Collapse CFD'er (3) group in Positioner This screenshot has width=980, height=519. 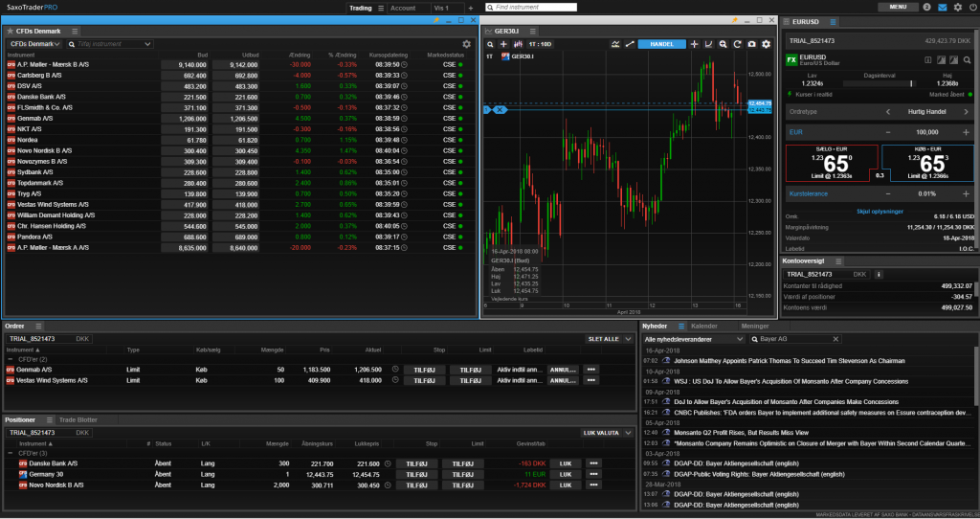pos(10,453)
